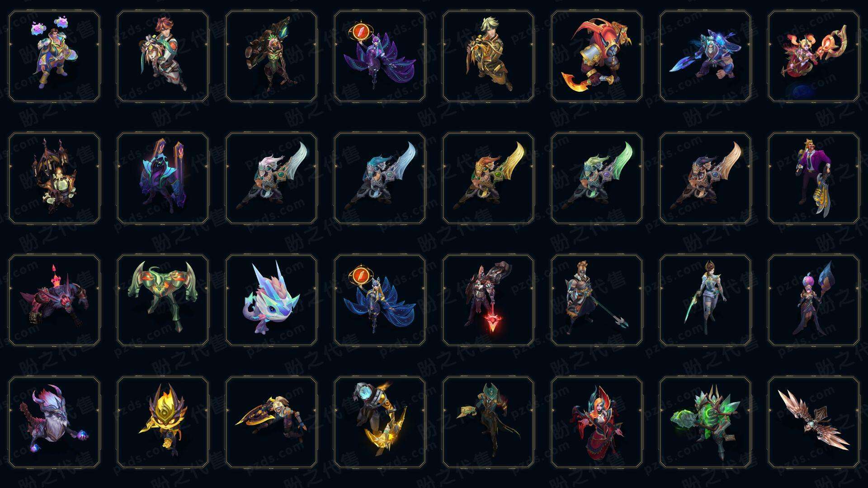Pick the hooded figure with purple neon pillars
868x488 pixels.
click(x=163, y=178)
